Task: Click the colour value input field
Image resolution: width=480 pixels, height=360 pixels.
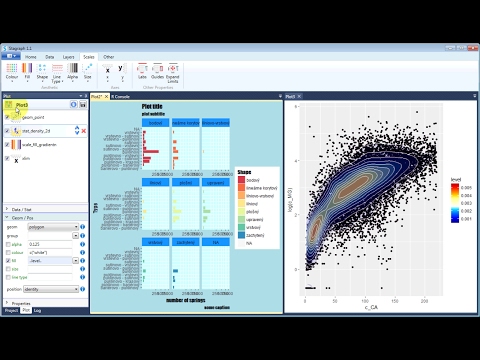Action: tap(50, 253)
